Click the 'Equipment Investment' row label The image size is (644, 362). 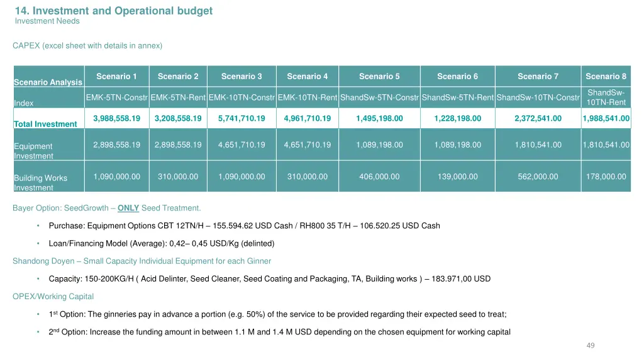(x=34, y=151)
